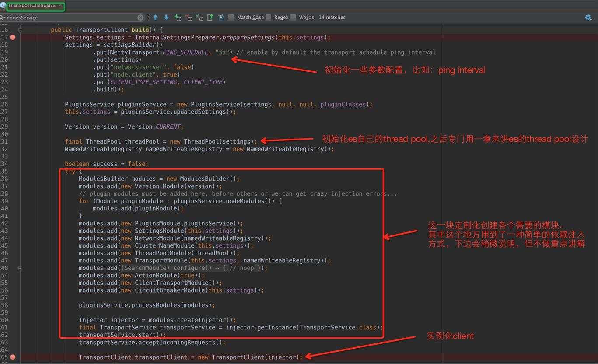Enable the Regex checkbox
This screenshot has height=364, width=598.
(x=268, y=17)
